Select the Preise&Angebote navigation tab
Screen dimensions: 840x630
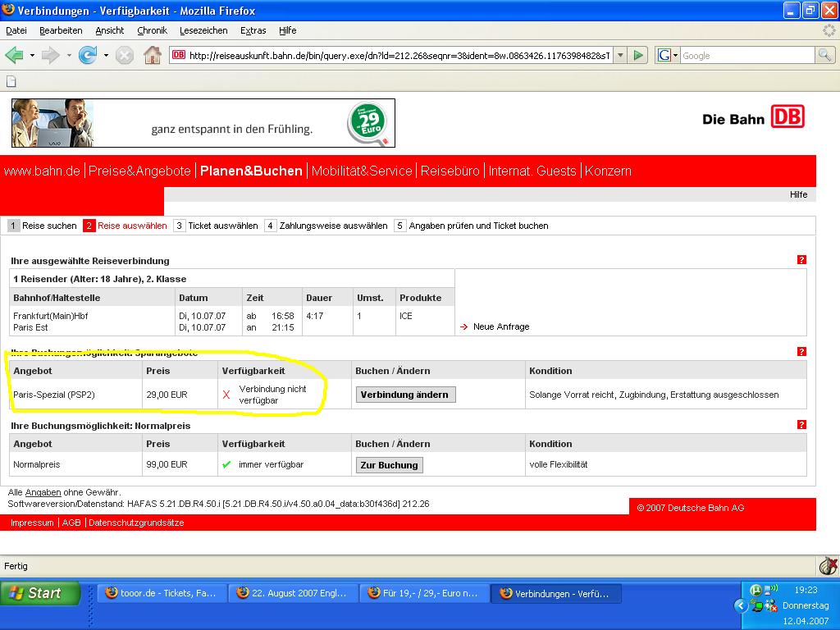point(139,171)
